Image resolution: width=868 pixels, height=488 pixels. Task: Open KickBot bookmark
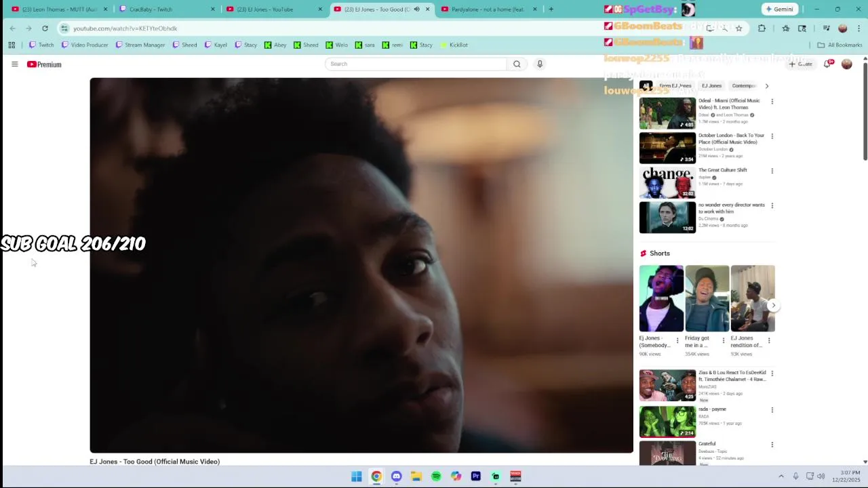pos(454,45)
